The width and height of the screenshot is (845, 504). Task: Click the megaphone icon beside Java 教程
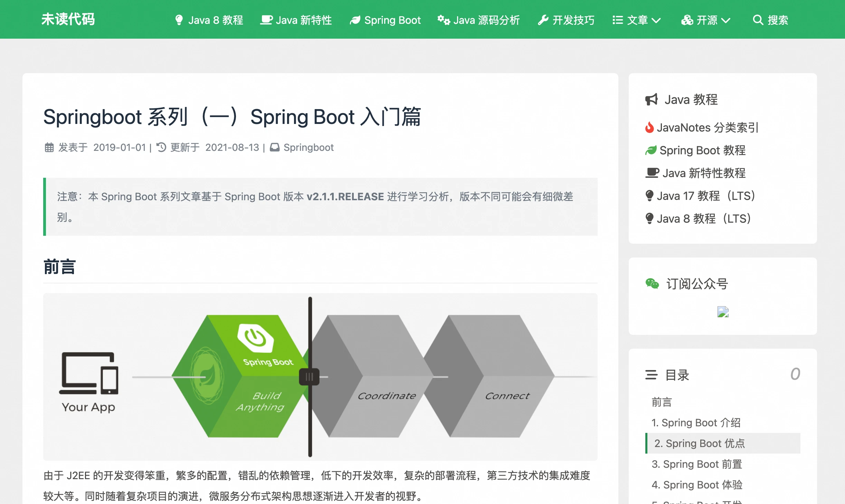pyautogui.click(x=652, y=99)
